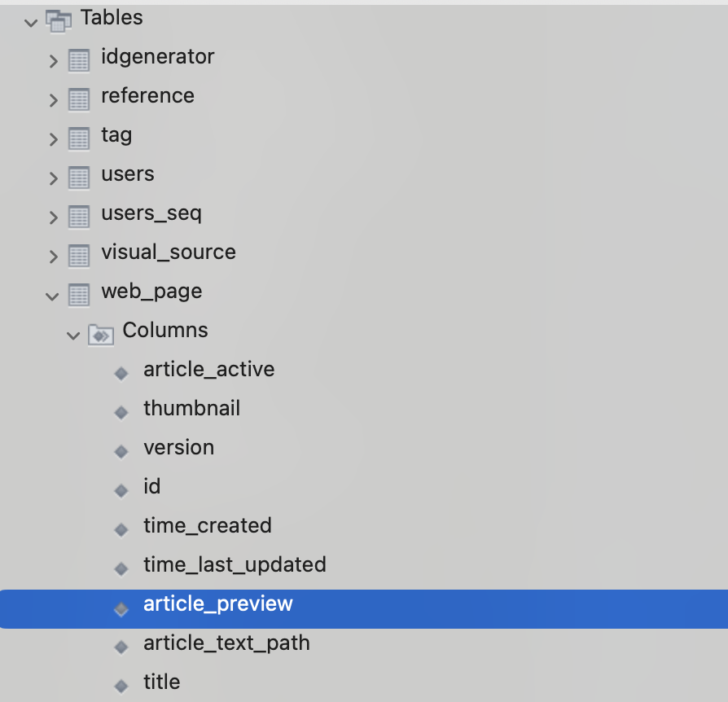Collapse the web_page table chevron

52,296
